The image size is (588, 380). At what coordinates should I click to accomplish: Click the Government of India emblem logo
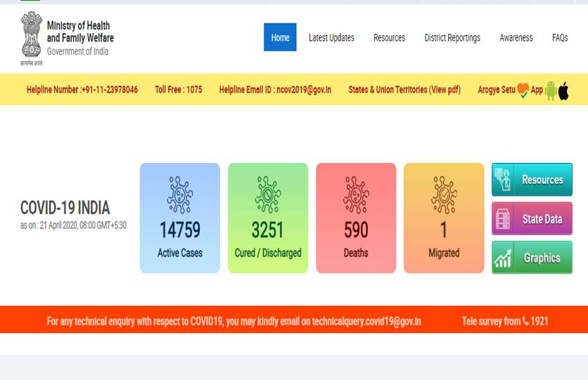click(31, 38)
